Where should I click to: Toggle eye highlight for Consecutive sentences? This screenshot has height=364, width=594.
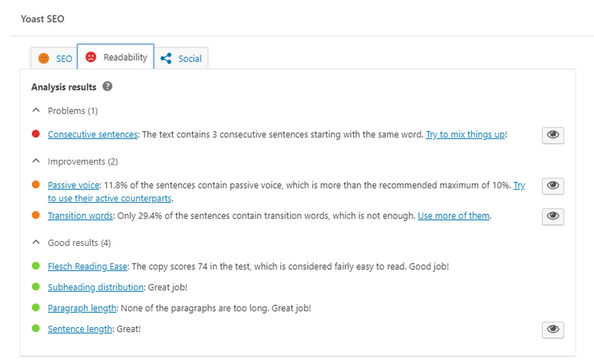(x=553, y=135)
